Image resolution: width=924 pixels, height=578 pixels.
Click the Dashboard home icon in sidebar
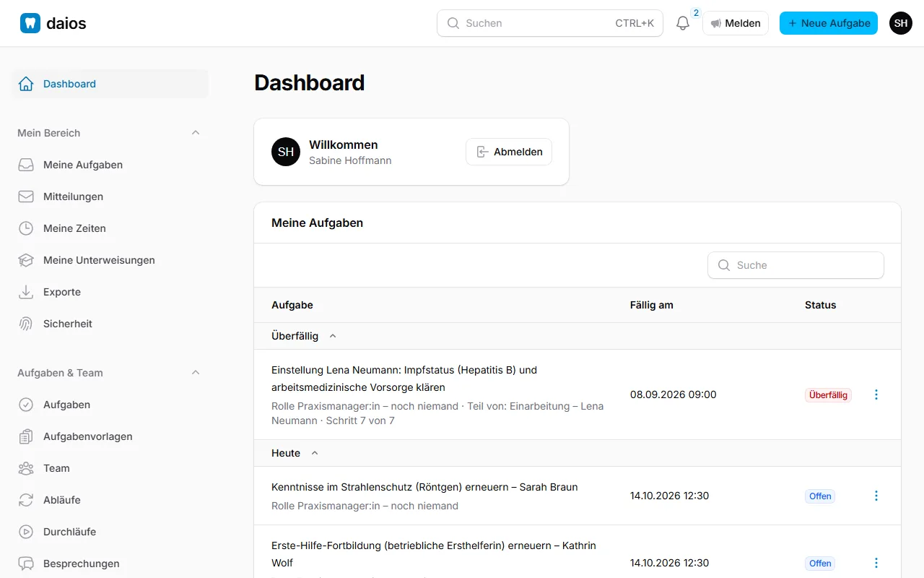pos(26,84)
